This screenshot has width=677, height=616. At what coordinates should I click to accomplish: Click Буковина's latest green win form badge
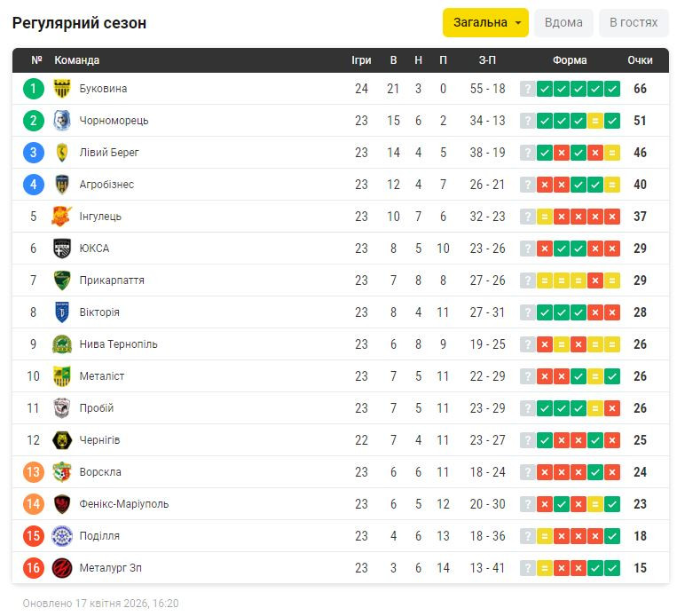tap(612, 89)
